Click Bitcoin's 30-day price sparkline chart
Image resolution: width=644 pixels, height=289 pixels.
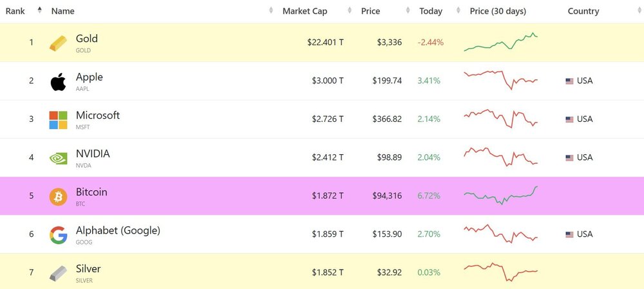(500, 195)
